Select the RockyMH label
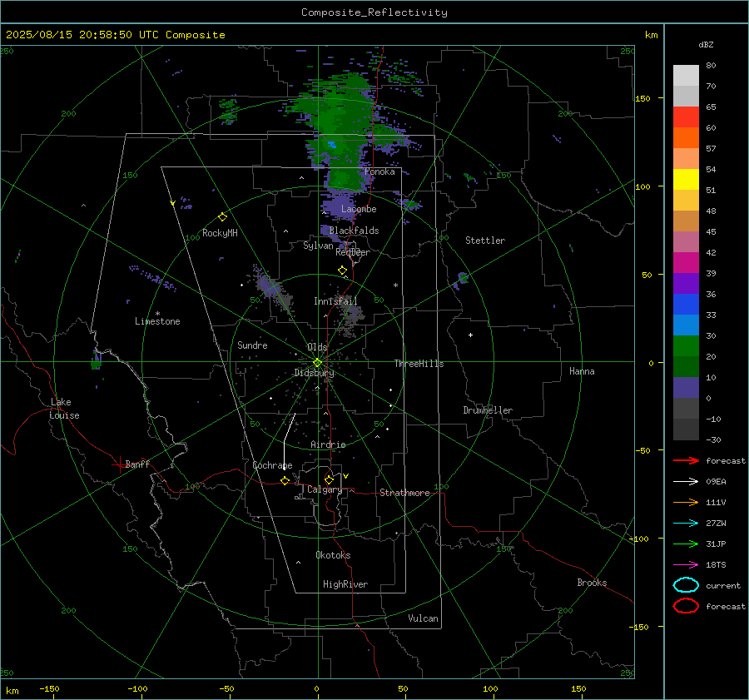Viewport: 749px width, 700px height. (x=220, y=233)
